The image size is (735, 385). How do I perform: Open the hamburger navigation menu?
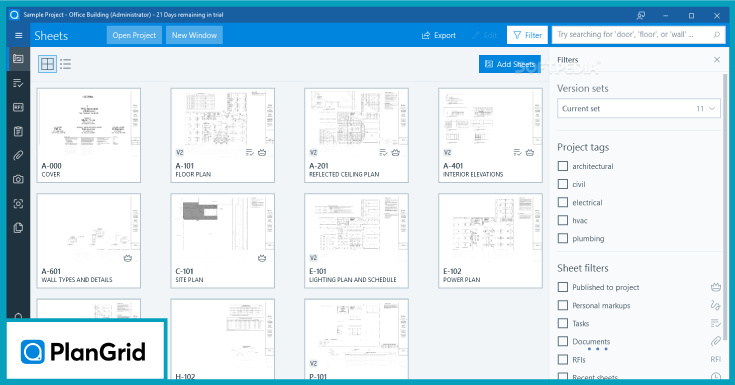[18, 35]
